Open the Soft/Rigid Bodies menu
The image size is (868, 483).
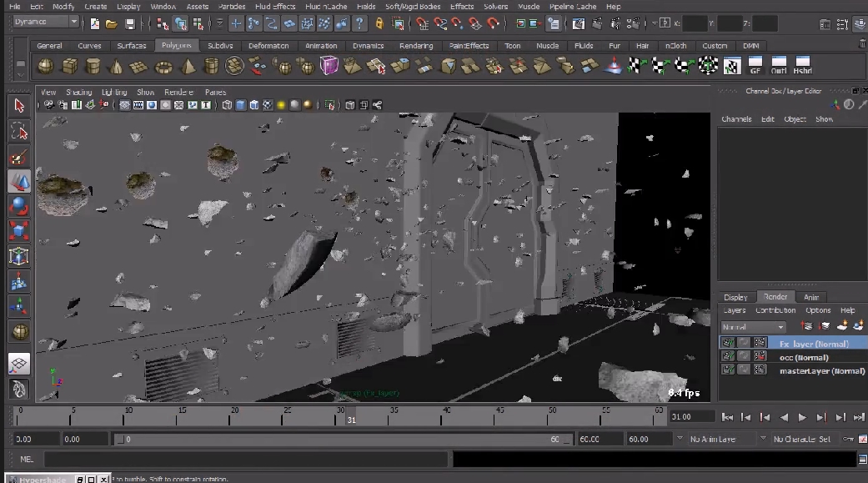tap(413, 7)
